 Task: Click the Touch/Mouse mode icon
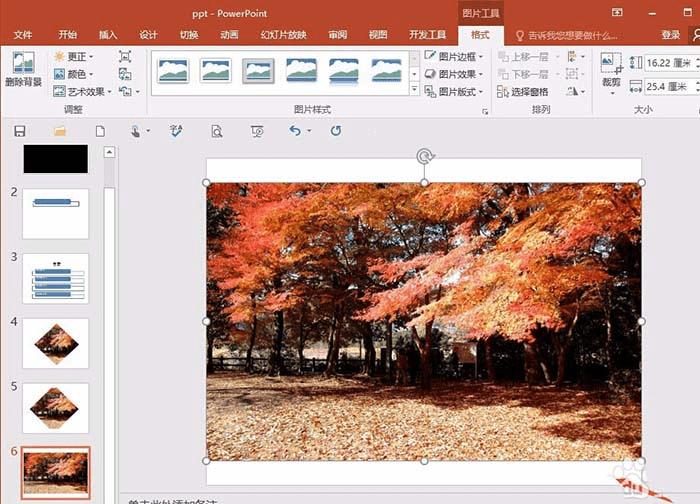point(136,131)
